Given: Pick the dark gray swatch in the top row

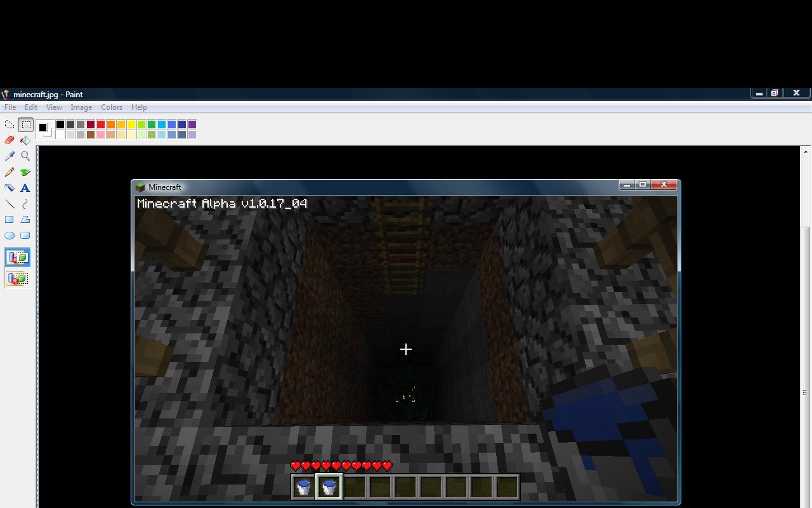Looking at the screenshot, I should [70, 124].
